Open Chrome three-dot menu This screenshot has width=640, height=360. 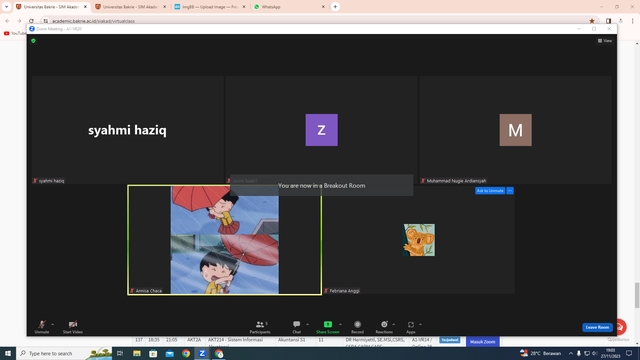point(633,21)
